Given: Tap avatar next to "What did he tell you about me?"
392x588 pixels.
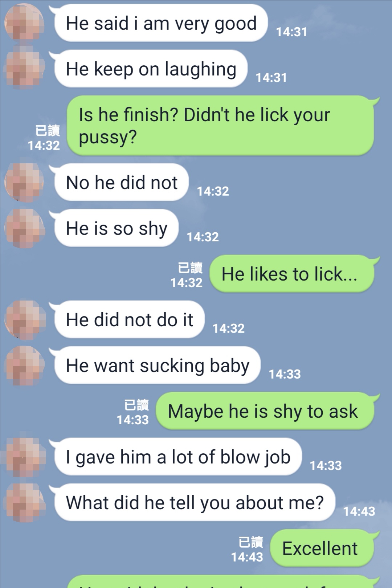Looking at the screenshot, I should 24,502.
